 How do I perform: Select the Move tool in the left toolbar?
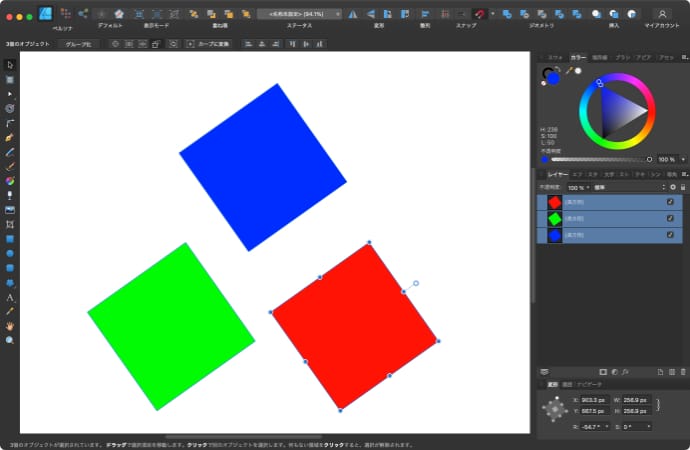point(10,65)
